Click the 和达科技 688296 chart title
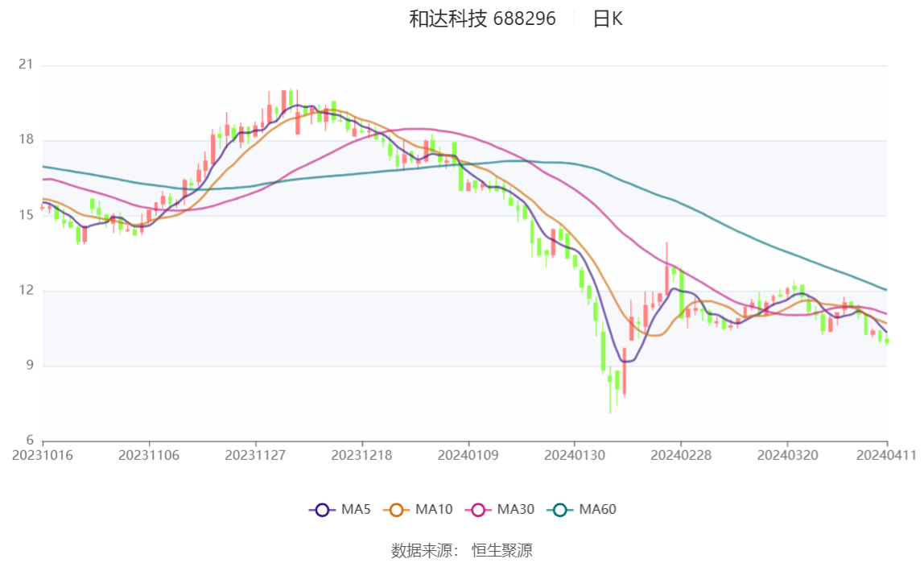The width and height of the screenshot is (924, 563). pos(482,19)
